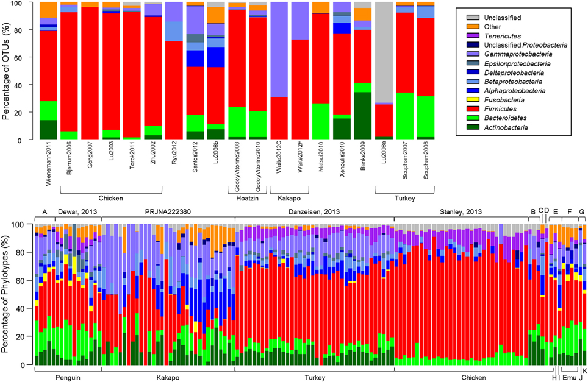Click the Epsilonproteobacteria legend swatch
Screen dimensions: 588x382
tap(473, 63)
